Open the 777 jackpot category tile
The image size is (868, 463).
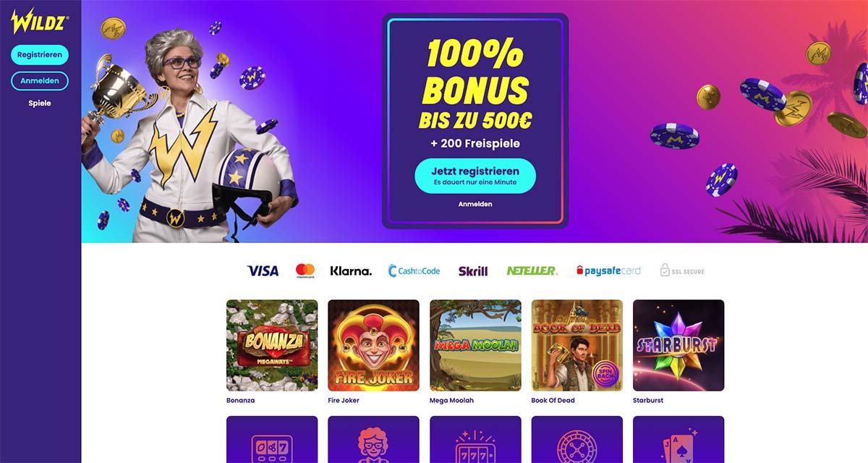(475, 439)
